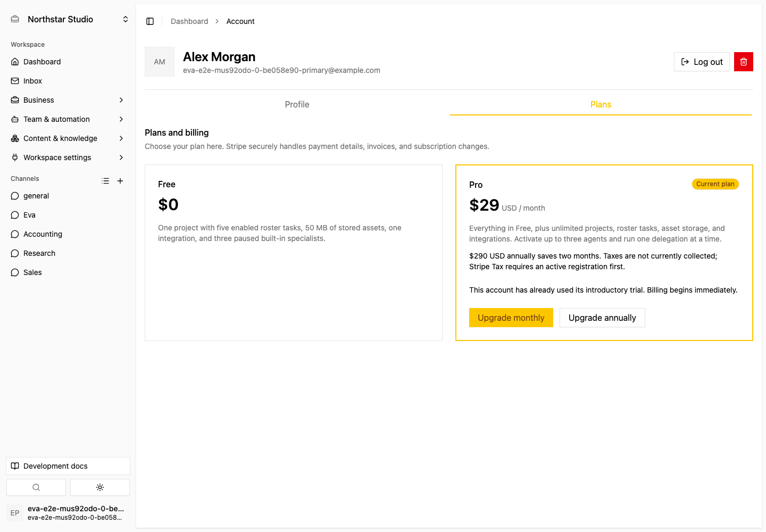Select the Plans tab
Viewport: 766px width, 532px height.
pyautogui.click(x=601, y=105)
